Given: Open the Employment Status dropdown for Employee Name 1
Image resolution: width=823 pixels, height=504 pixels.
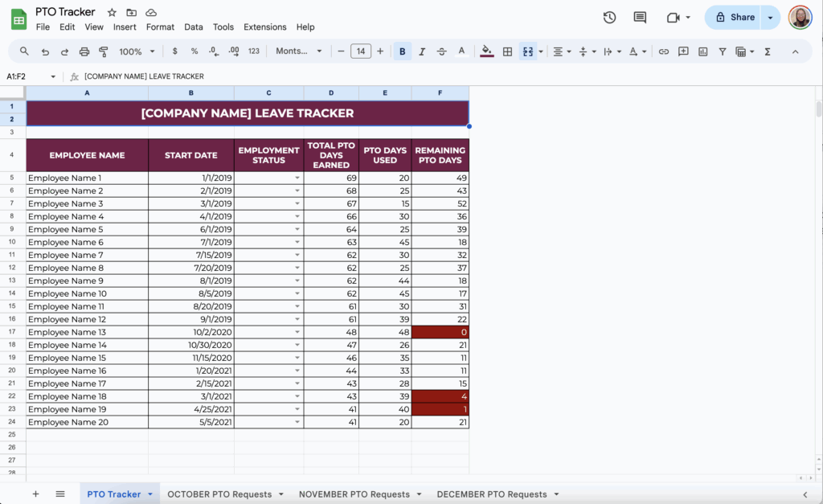Looking at the screenshot, I should click(297, 178).
